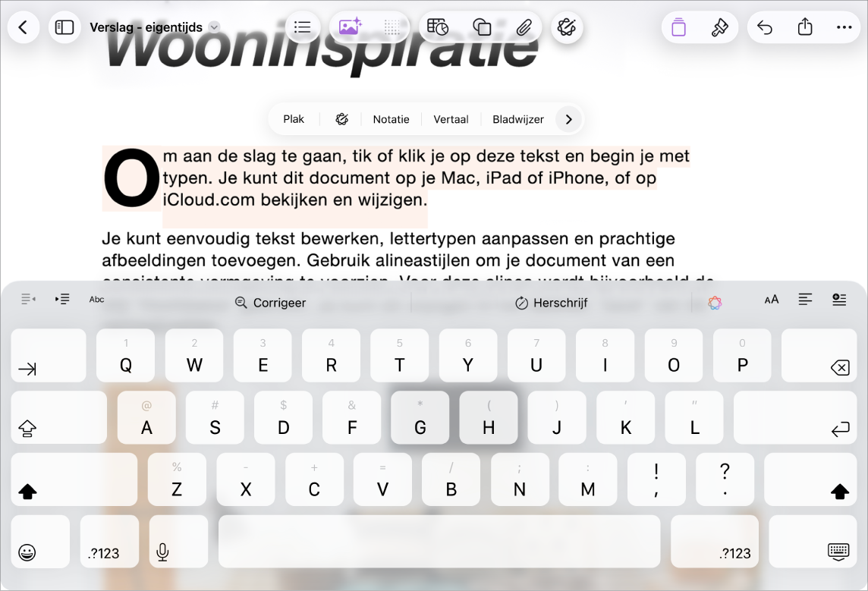Tap the back chevron button
Screen dimensions: 868x591
click(24, 27)
